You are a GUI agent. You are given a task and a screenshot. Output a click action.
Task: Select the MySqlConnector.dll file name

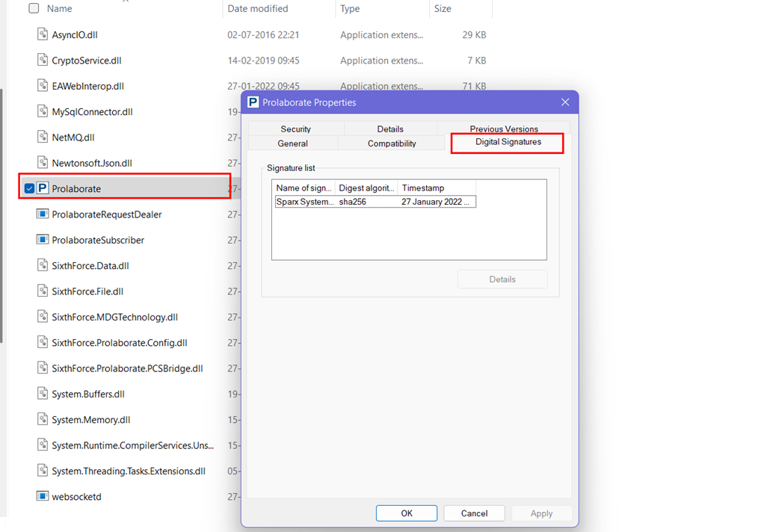click(x=92, y=111)
